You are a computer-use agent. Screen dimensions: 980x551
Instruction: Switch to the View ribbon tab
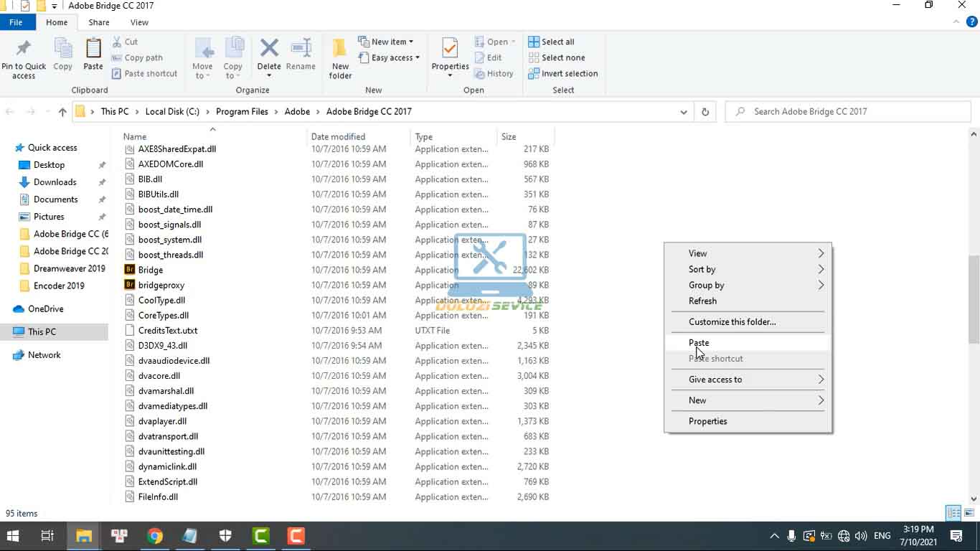(x=139, y=22)
